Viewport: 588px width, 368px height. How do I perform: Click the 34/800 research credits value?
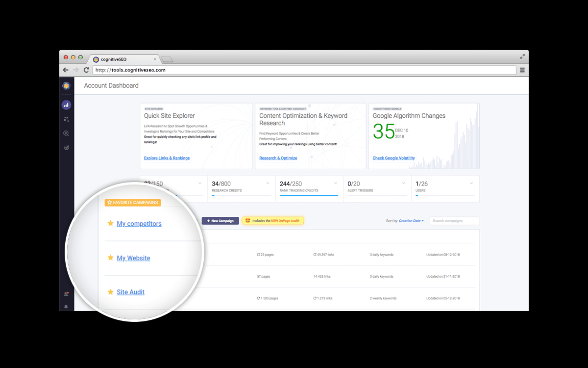(x=221, y=184)
